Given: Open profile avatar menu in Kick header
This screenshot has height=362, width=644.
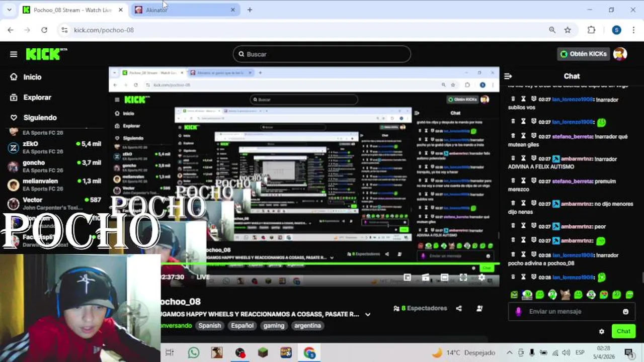Looking at the screenshot, I should [x=620, y=54].
